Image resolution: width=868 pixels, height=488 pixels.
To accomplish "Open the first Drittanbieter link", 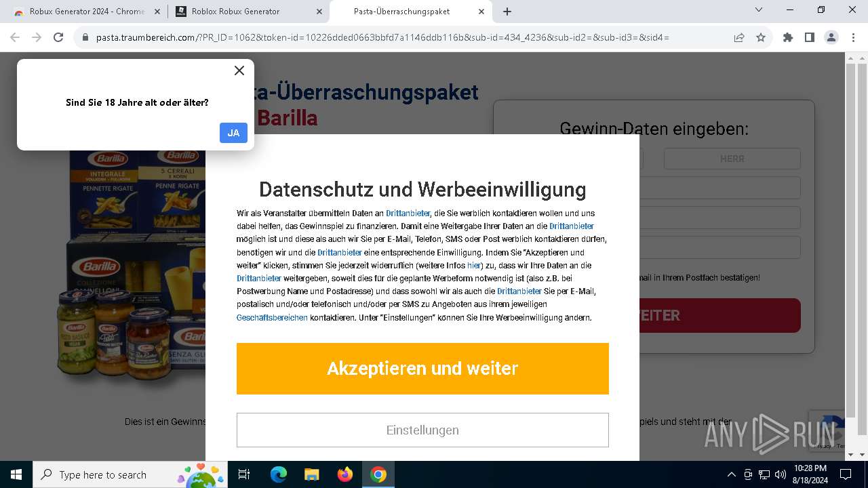I will pyautogui.click(x=408, y=213).
